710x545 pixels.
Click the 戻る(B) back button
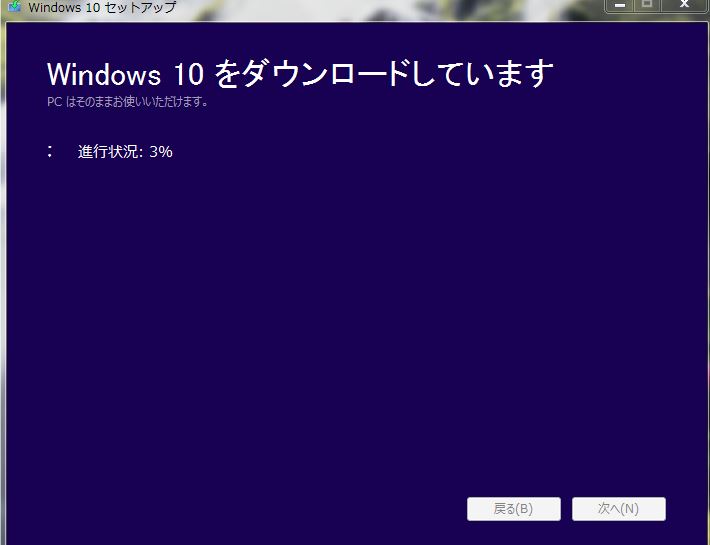point(513,509)
